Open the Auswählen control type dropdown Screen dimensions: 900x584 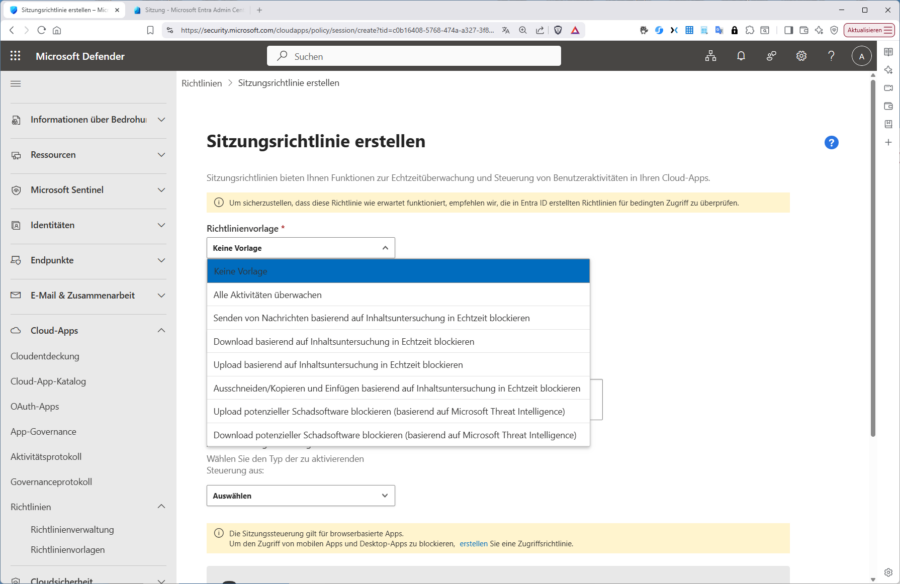pyautogui.click(x=300, y=495)
